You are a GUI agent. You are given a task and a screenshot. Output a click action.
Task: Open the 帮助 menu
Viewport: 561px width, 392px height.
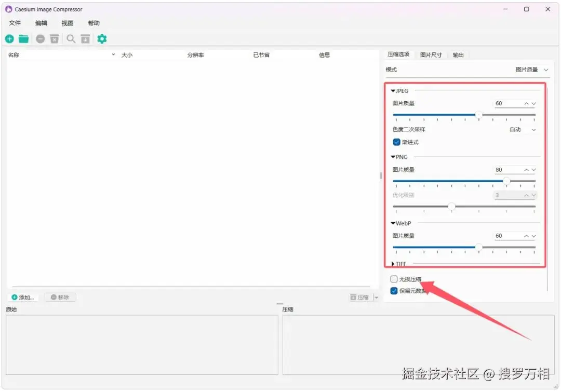(x=94, y=23)
